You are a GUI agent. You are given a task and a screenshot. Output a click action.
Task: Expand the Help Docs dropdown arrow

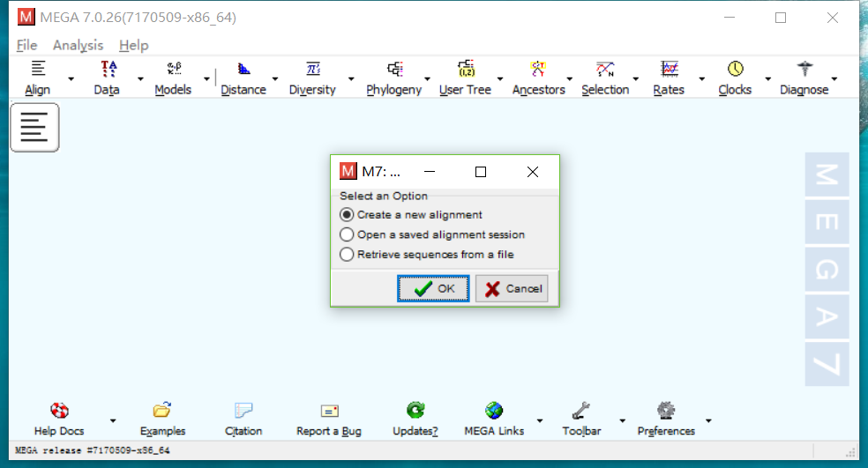click(113, 421)
